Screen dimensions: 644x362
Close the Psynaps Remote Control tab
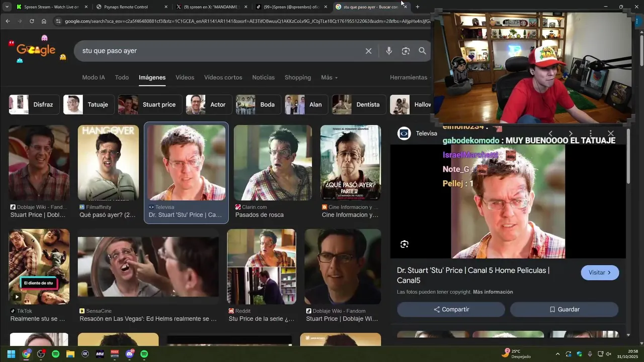(x=167, y=7)
